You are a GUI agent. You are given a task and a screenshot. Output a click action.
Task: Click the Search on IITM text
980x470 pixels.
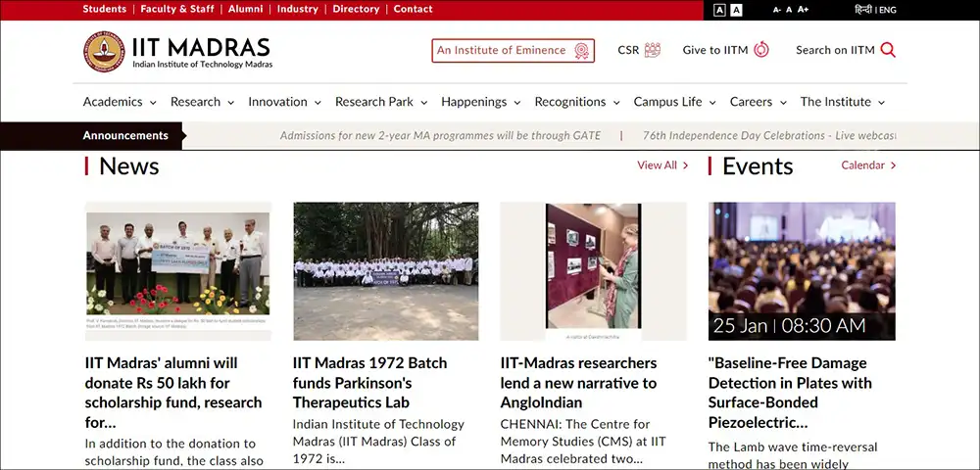pyautogui.click(x=835, y=51)
